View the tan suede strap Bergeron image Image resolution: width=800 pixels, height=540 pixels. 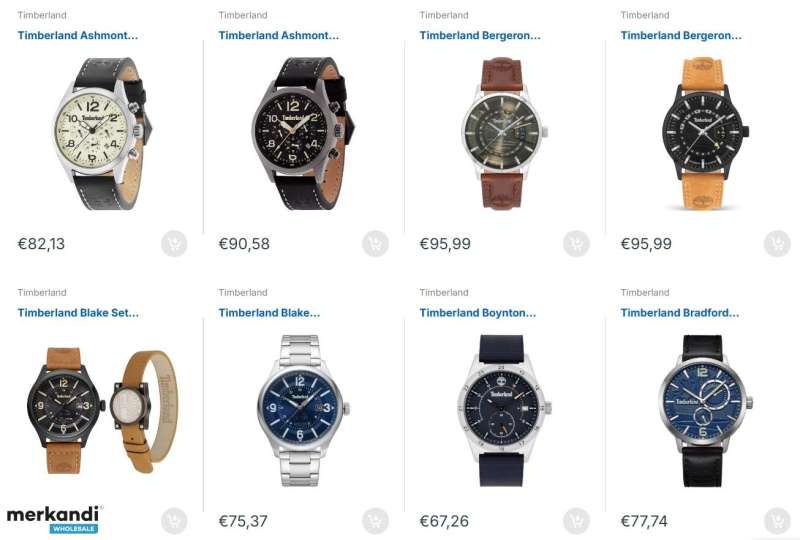pos(704,134)
